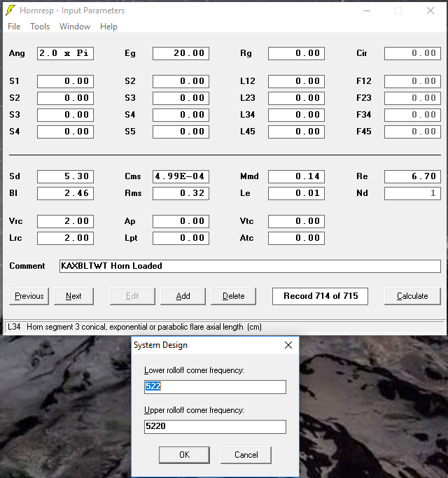Viewport: 448px width, 478px height.
Task: Click the Hornresp lightning bolt icon
Action: (x=10, y=10)
